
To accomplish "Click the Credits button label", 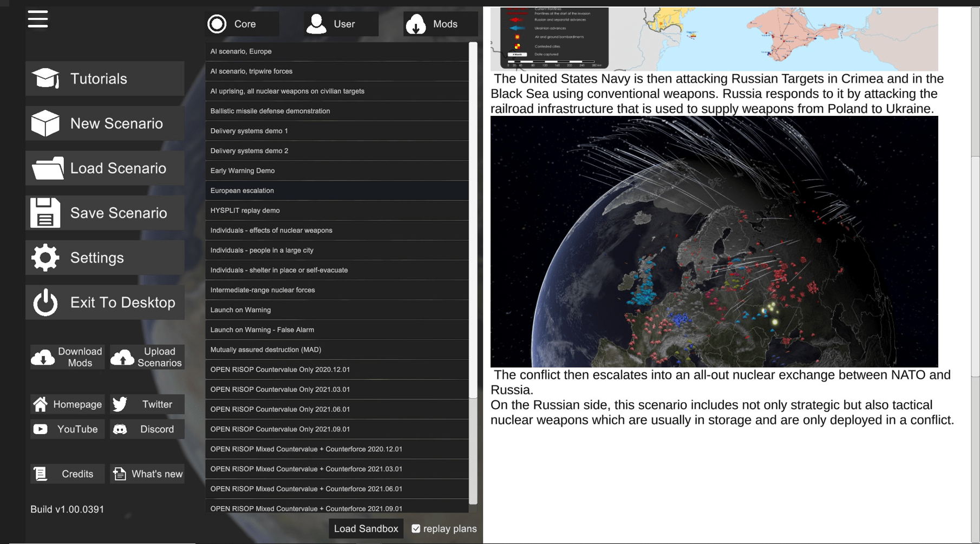I will (77, 474).
